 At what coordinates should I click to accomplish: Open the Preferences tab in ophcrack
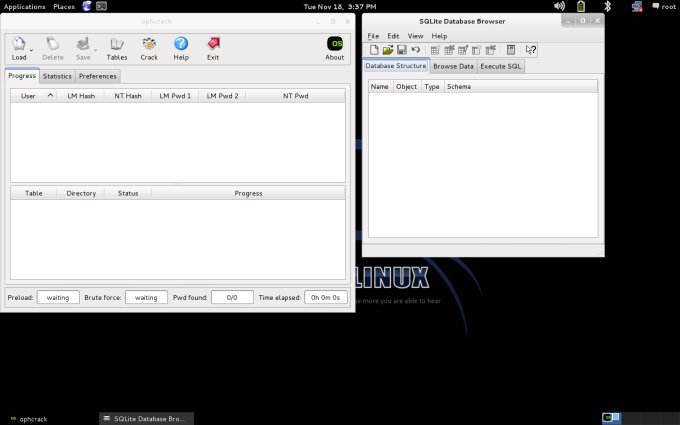98,76
